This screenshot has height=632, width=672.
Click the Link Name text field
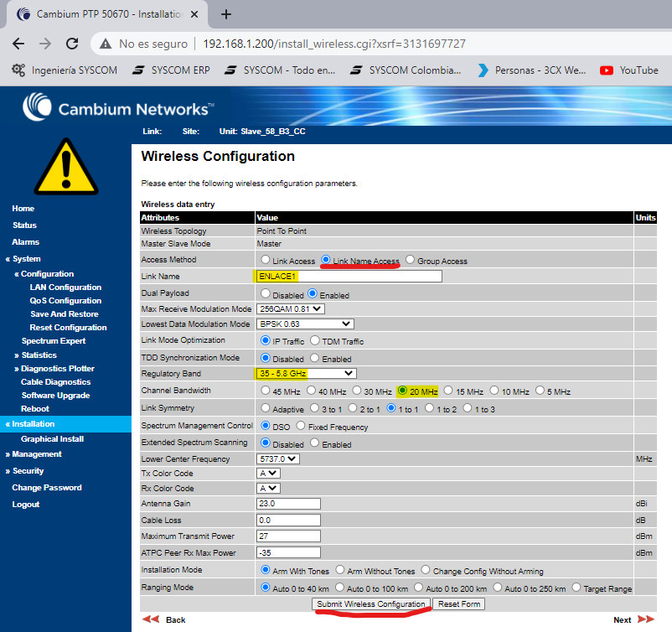tap(349, 276)
